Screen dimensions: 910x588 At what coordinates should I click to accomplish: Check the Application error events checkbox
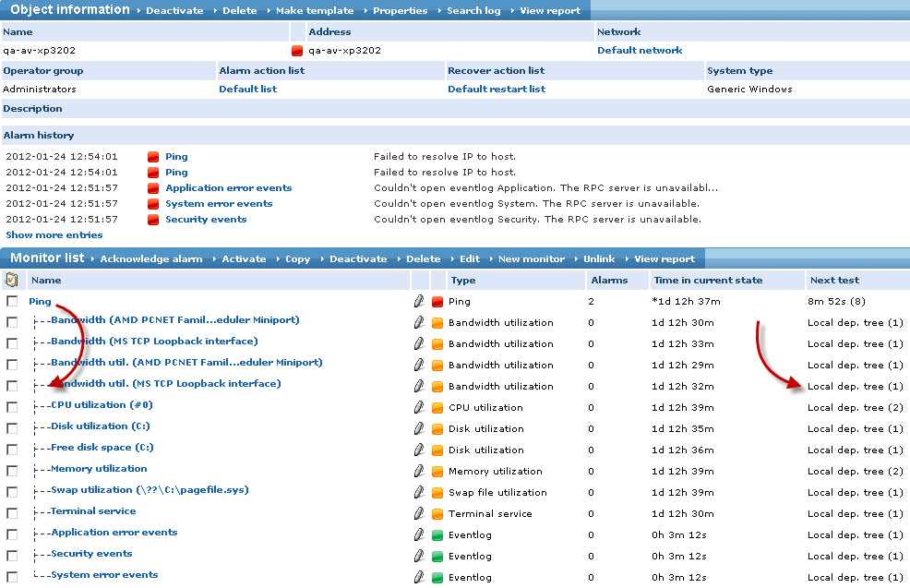12,534
